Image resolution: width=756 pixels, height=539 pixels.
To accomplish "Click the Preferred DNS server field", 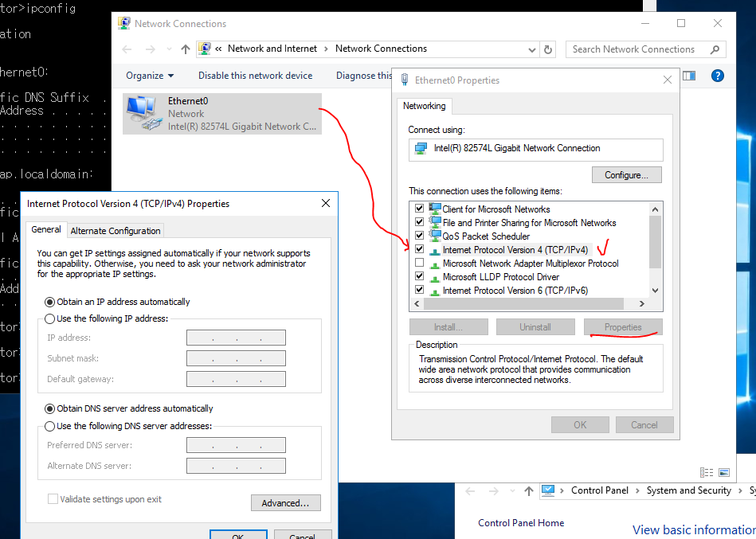I will pyautogui.click(x=237, y=445).
